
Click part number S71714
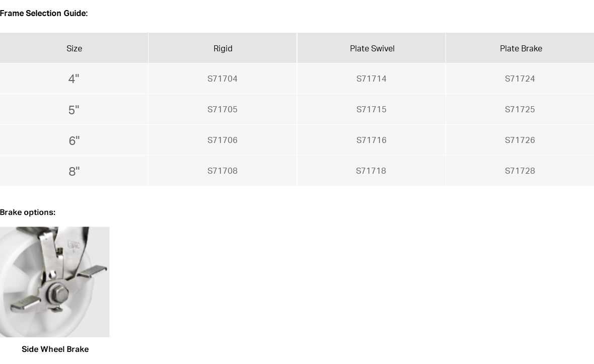(x=372, y=79)
